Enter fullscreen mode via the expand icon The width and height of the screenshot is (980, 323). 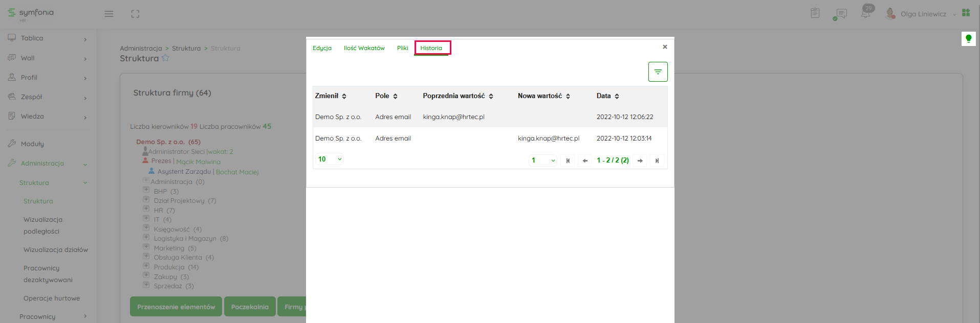[135, 14]
